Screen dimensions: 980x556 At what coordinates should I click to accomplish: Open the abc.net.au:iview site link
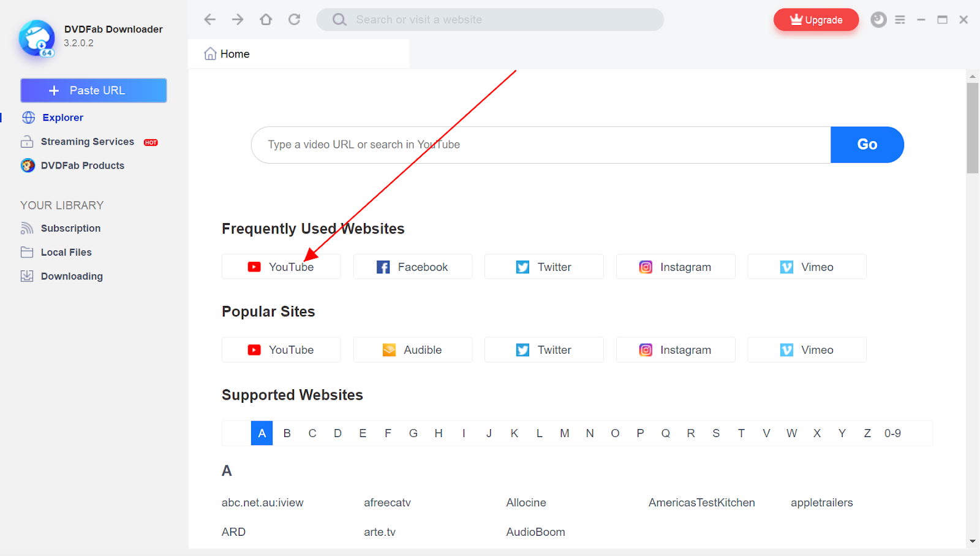pyautogui.click(x=263, y=503)
